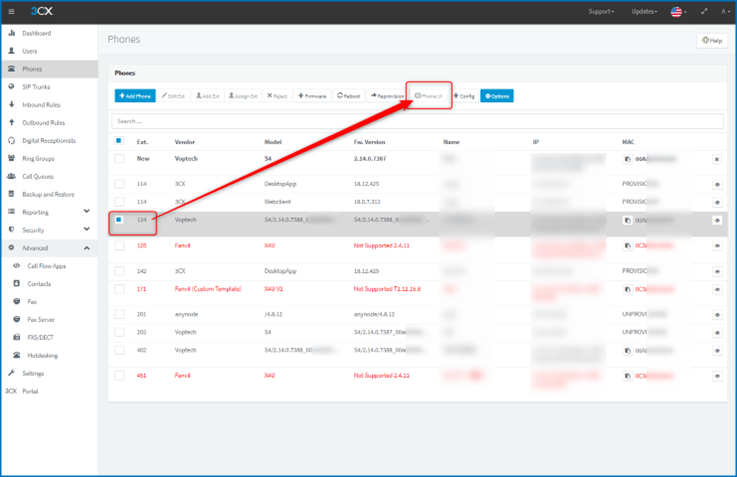Open Backup and Restore page
This screenshot has height=477, width=737.
(x=49, y=194)
